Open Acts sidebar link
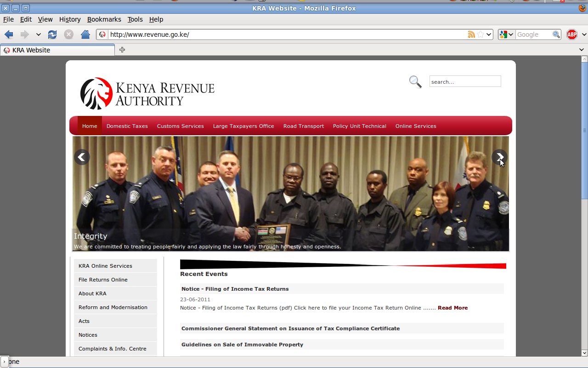This screenshot has width=588, height=368. 115,321
